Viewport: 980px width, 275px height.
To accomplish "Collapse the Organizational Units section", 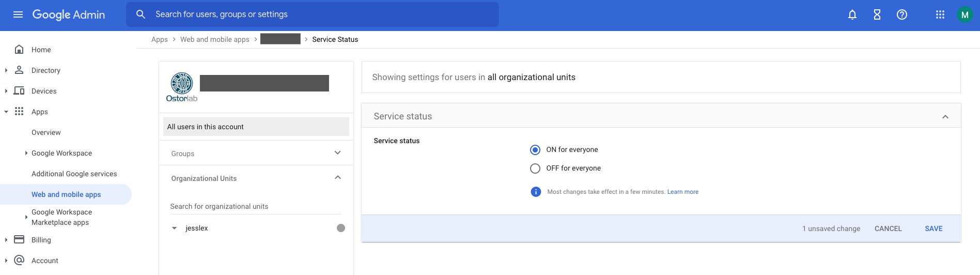I will tap(337, 178).
